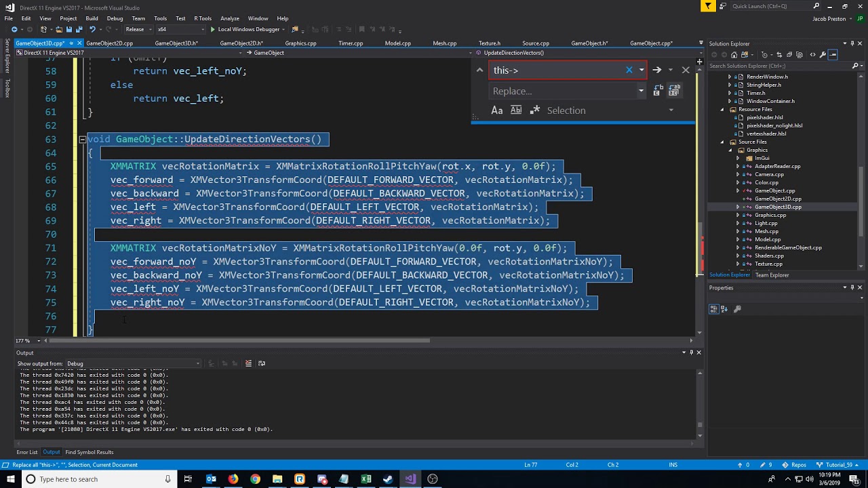868x488 pixels.
Task: Collapse Resource Files folder
Action: point(722,109)
